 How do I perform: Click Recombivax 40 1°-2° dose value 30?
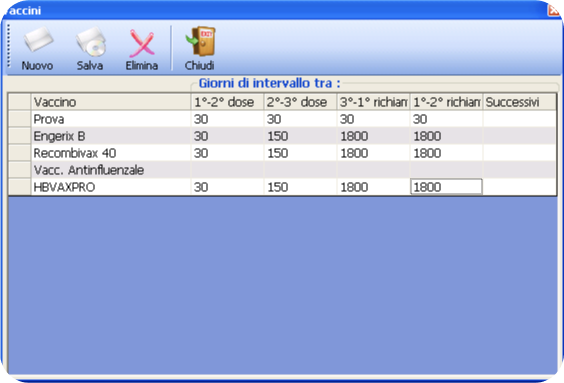point(227,153)
